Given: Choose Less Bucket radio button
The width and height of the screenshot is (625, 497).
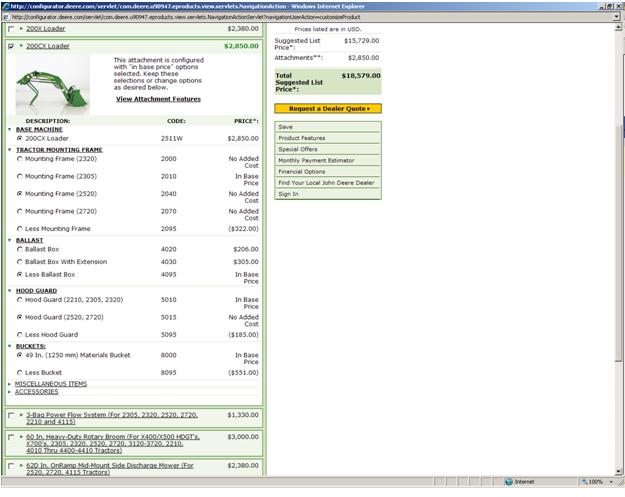Looking at the screenshot, I should [20, 373].
